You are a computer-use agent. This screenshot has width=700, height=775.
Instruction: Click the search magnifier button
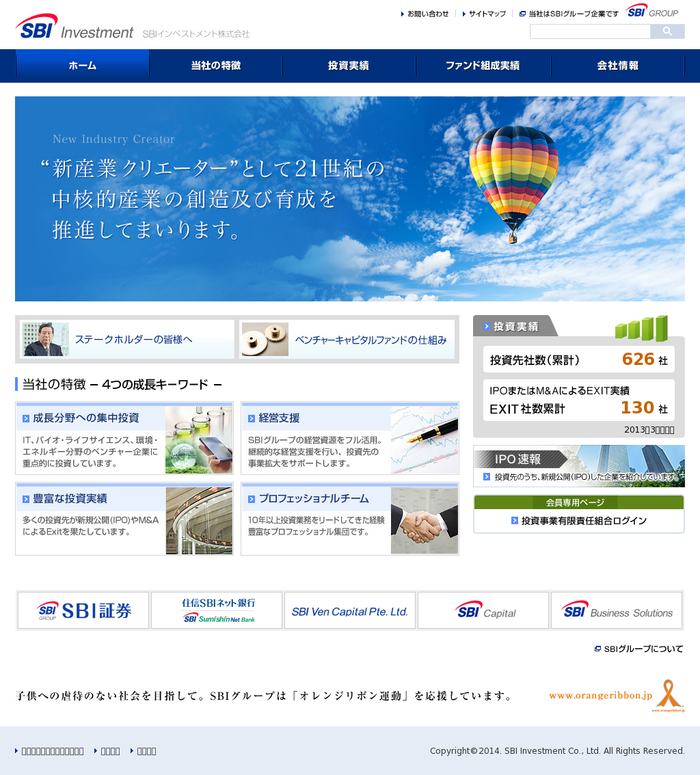[x=667, y=31]
